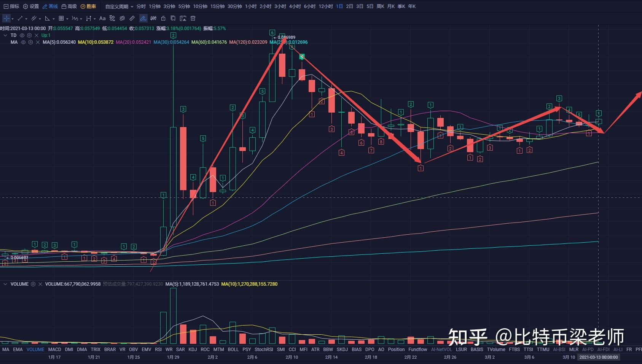Select RSI indicator in bottom bar
642x364 pixels.
[158, 350]
